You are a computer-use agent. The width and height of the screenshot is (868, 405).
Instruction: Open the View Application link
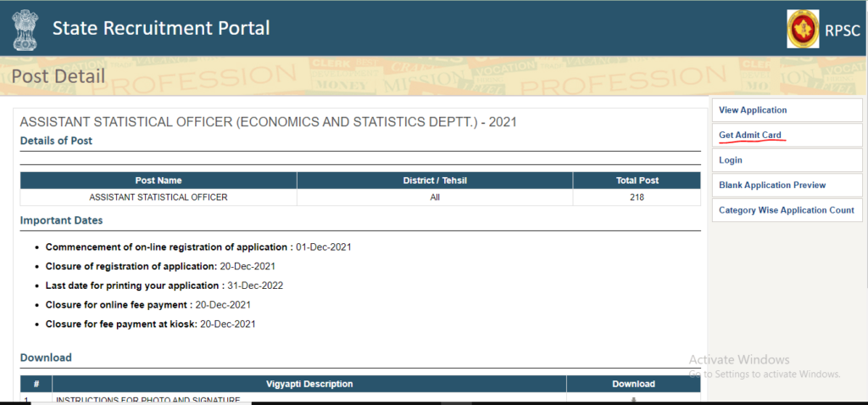pyautogui.click(x=752, y=110)
